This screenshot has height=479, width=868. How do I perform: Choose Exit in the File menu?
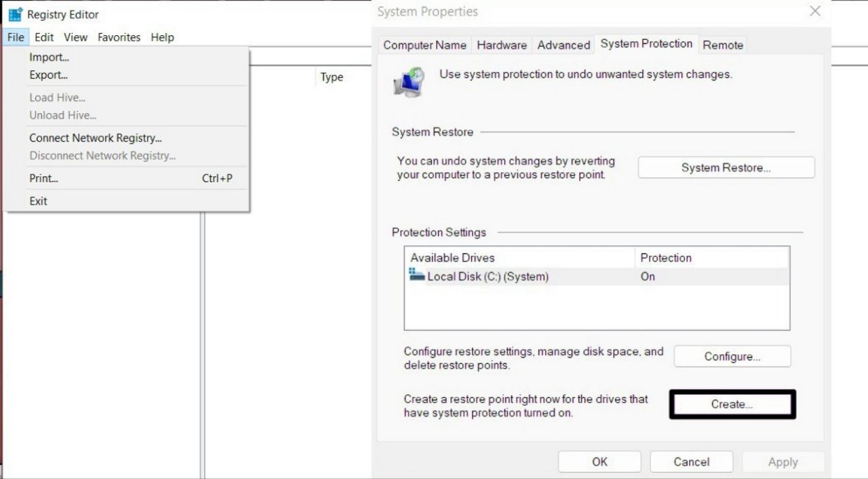(39, 201)
